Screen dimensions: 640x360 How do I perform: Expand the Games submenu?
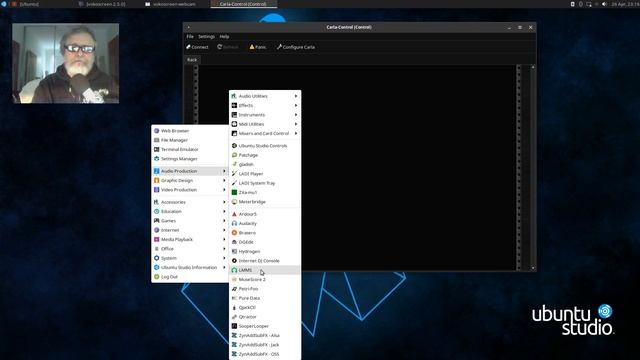click(x=190, y=221)
